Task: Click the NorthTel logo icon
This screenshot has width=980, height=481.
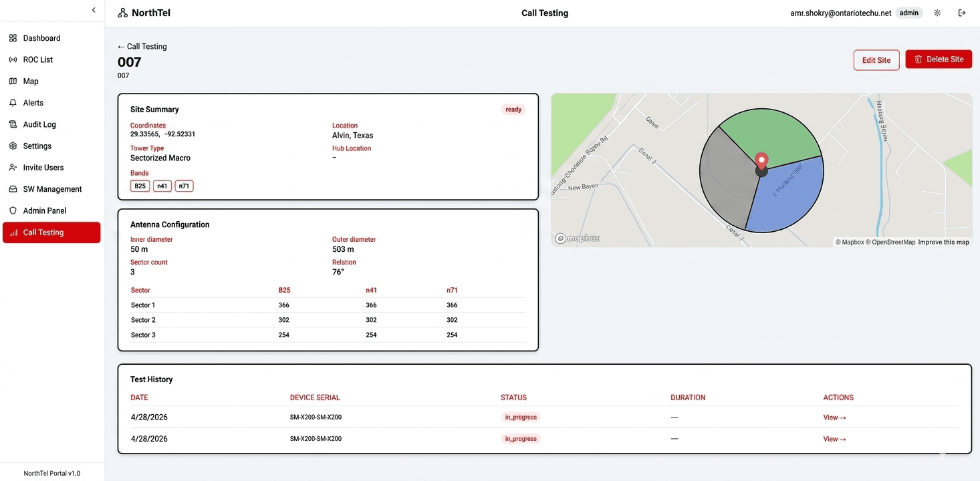Action: point(122,13)
